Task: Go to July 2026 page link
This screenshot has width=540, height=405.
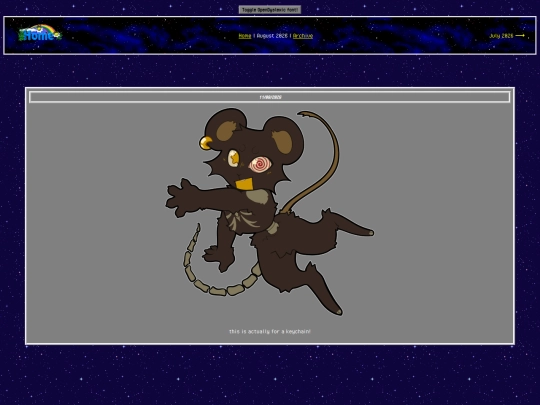Action: coord(507,35)
